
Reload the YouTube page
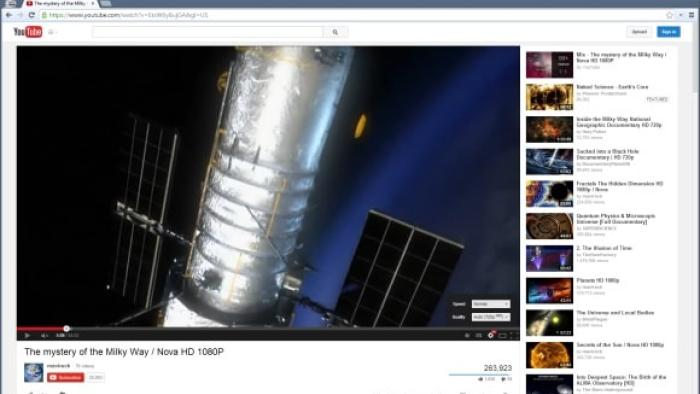(x=32, y=15)
